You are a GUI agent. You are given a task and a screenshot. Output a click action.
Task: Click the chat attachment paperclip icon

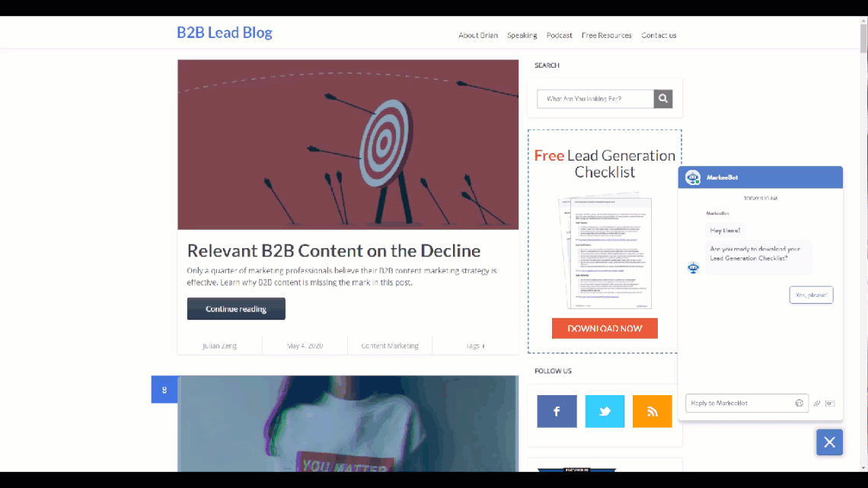pyautogui.click(x=816, y=403)
